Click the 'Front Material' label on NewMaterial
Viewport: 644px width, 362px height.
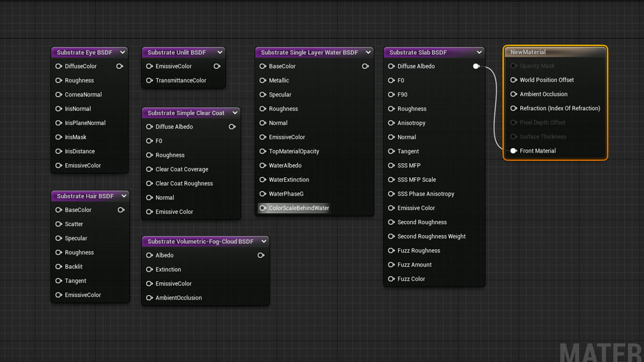(x=538, y=151)
